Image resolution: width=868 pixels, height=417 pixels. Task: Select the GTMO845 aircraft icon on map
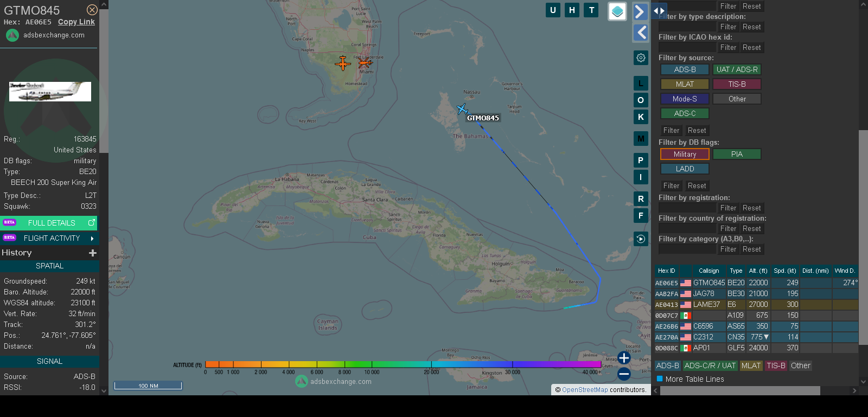coord(462,110)
